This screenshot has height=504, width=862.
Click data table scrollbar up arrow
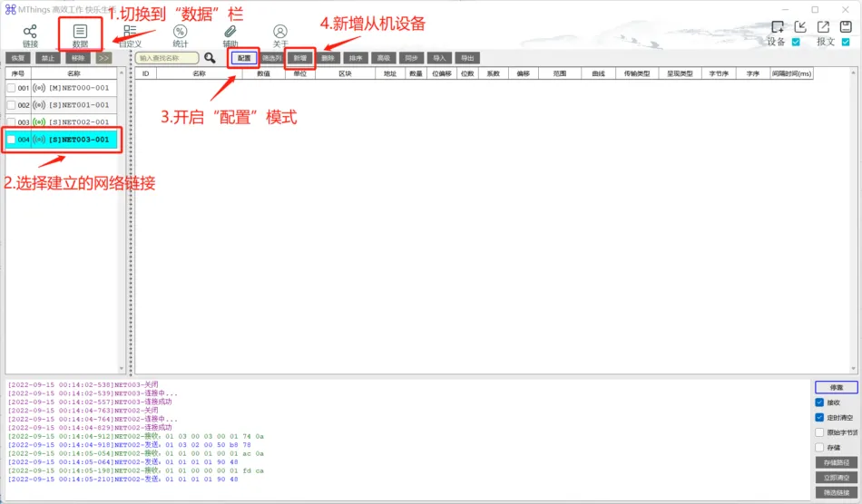click(853, 73)
